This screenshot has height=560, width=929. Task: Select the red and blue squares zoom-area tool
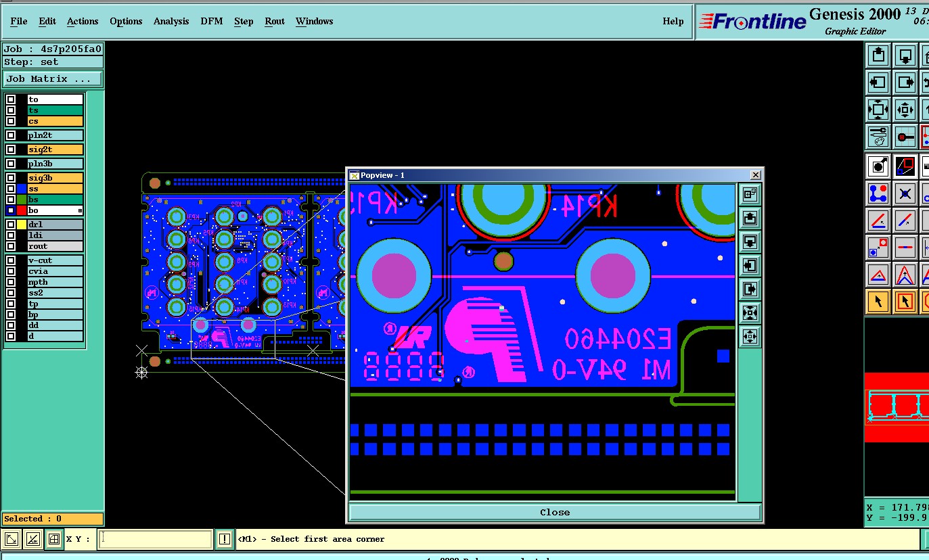[x=905, y=166]
